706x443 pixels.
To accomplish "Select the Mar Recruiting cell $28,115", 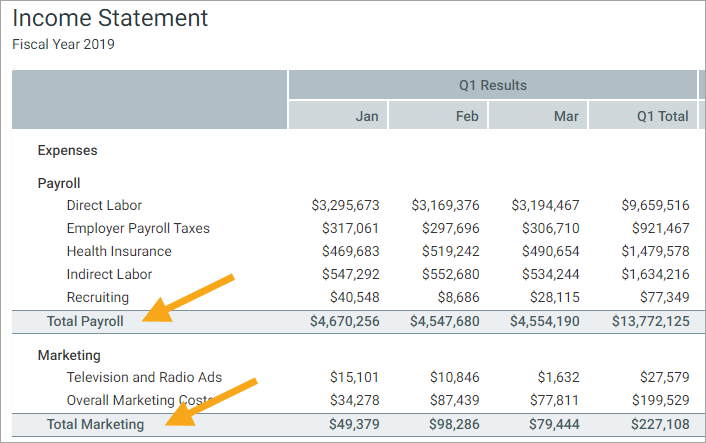I will pyautogui.click(x=555, y=297).
